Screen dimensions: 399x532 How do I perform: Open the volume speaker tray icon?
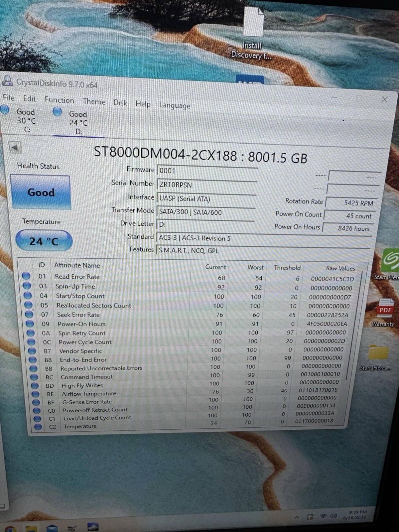333,516
